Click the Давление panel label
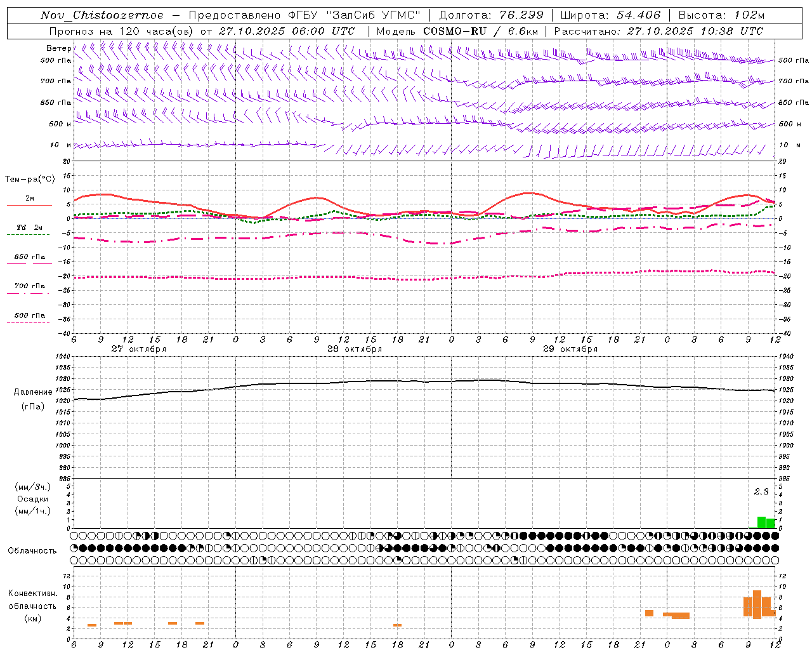 pyautogui.click(x=33, y=392)
